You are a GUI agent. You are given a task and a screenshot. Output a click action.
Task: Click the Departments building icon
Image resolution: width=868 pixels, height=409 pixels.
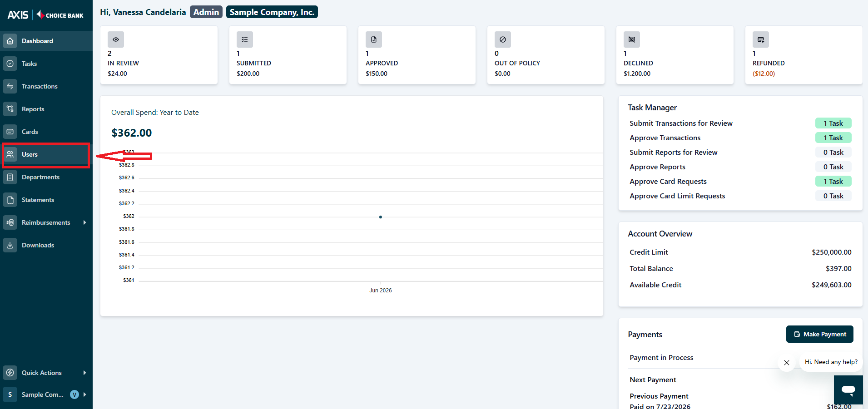(10, 177)
